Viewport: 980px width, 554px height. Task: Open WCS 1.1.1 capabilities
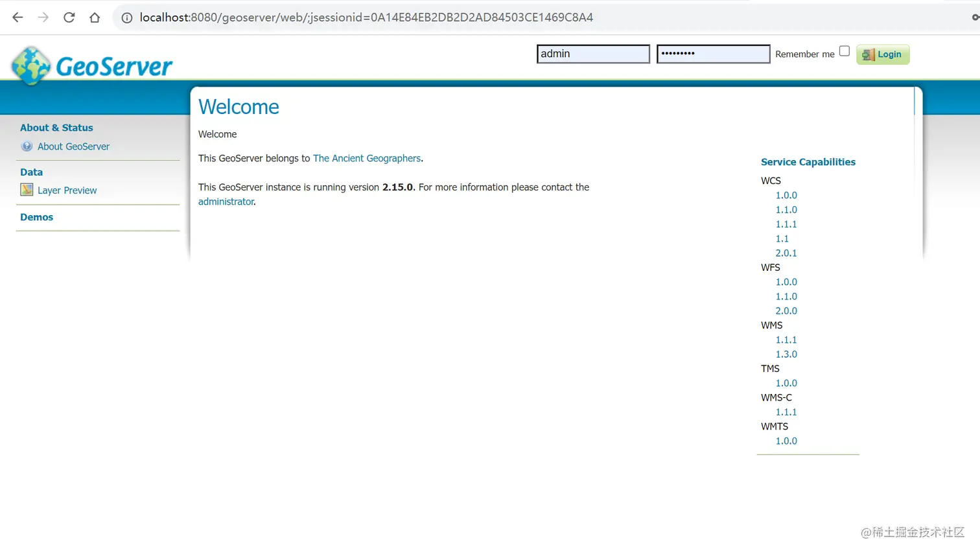(x=786, y=224)
